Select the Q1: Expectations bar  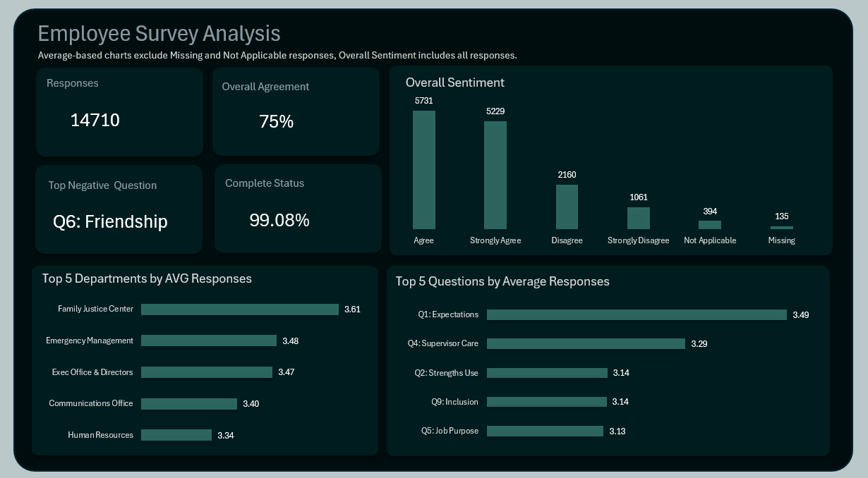click(x=637, y=315)
